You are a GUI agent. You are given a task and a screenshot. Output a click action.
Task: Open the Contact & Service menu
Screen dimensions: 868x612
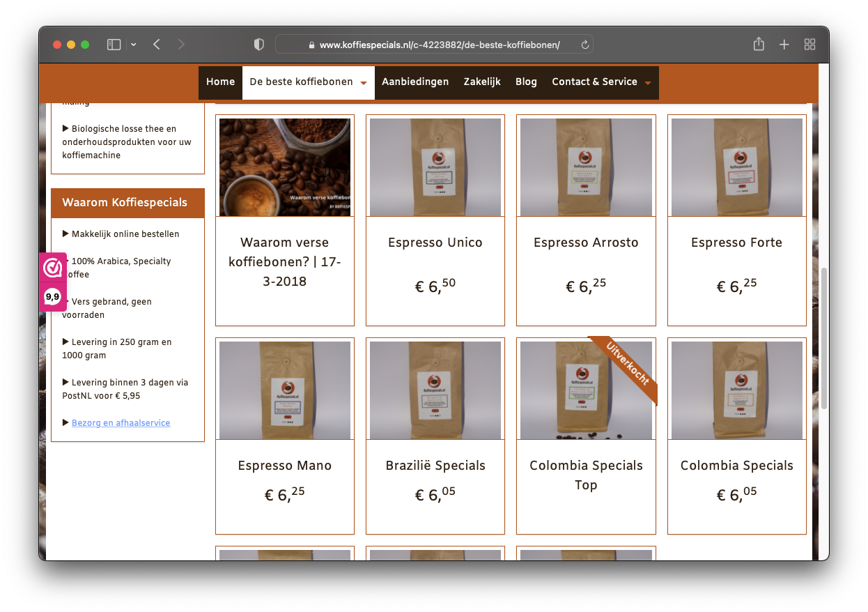click(x=594, y=82)
